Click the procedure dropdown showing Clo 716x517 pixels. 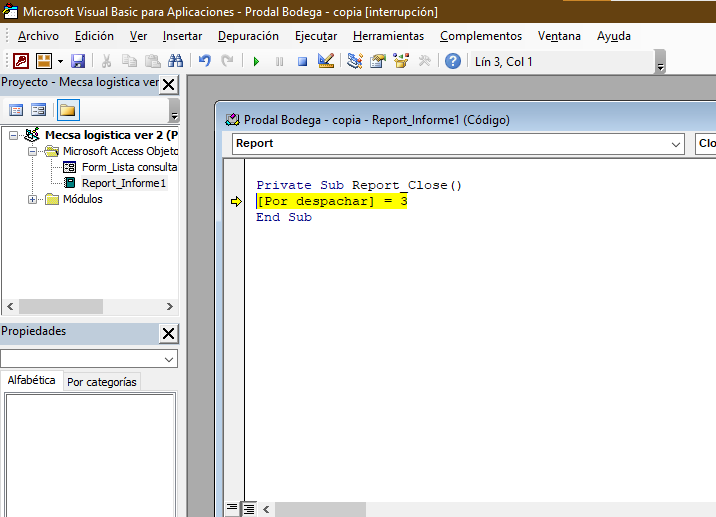[705, 144]
